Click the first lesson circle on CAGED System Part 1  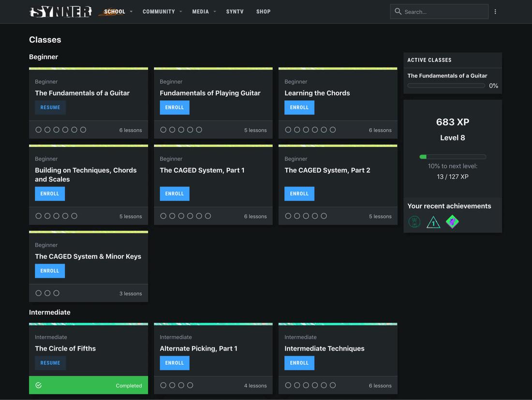pyautogui.click(x=163, y=216)
